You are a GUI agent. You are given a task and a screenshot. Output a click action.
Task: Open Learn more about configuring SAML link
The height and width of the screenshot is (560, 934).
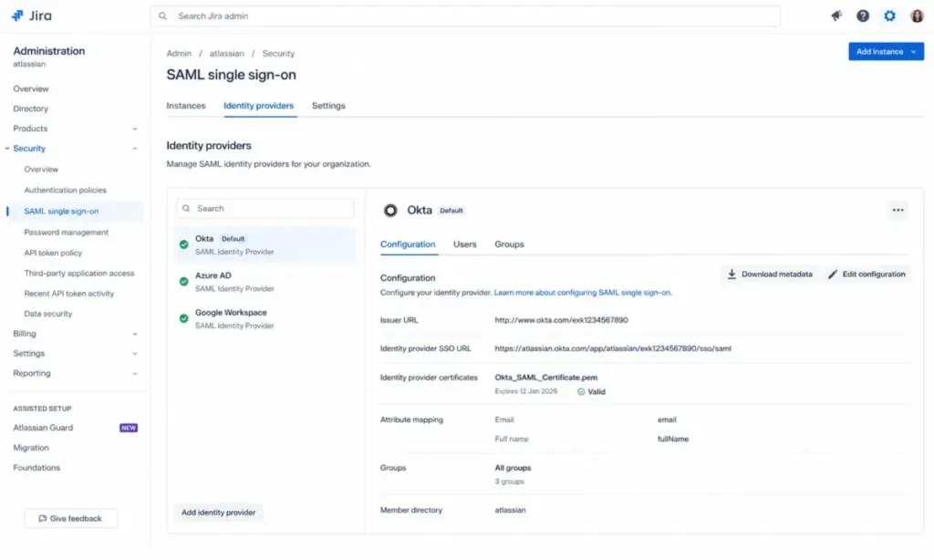(x=583, y=293)
